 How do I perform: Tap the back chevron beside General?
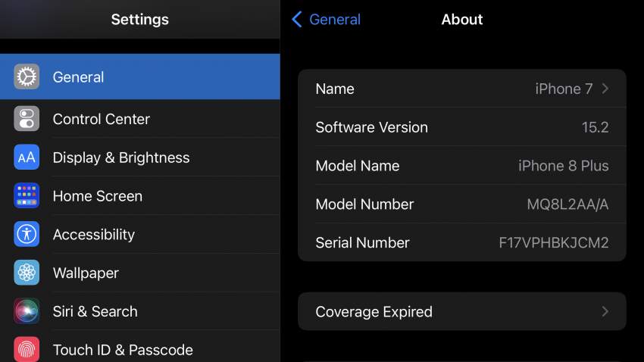point(297,20)
